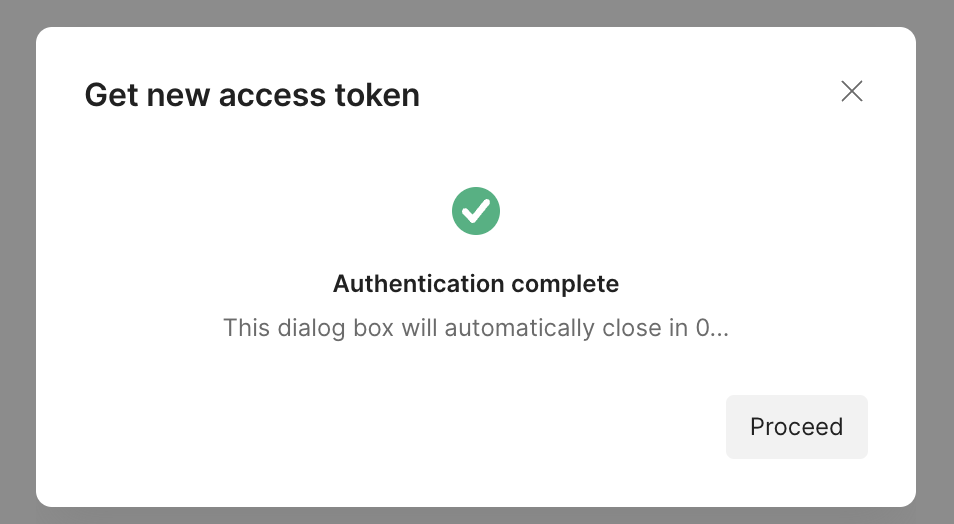Viewport: 954px width, 524px height.
Task: Select the white tick inside the green circle
Action: 476,211
